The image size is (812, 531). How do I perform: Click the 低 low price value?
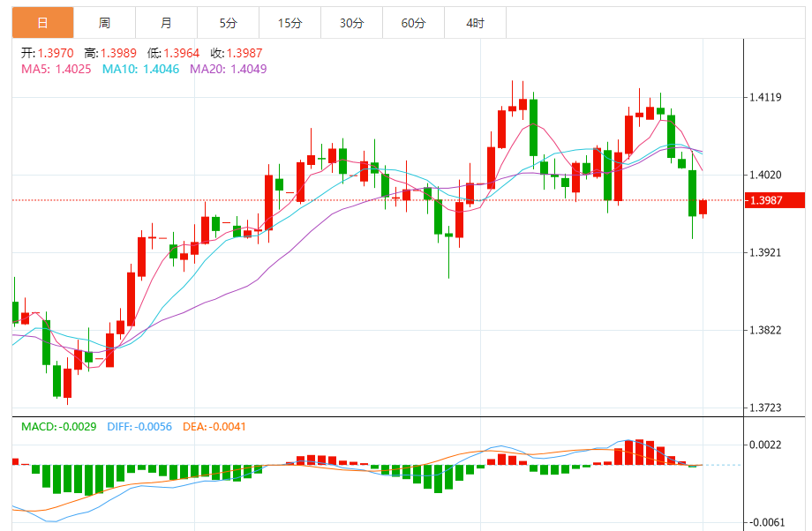tap(182, 53)
